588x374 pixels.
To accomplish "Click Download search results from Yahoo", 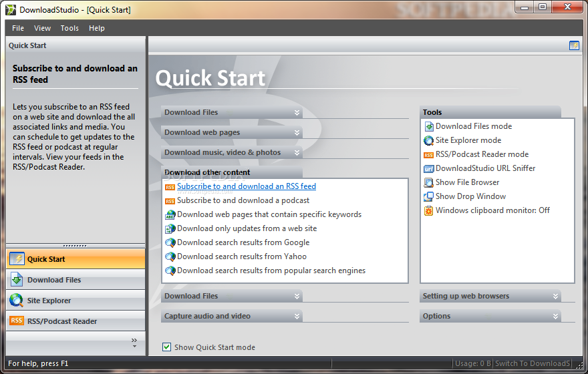I will coord(241,256).
